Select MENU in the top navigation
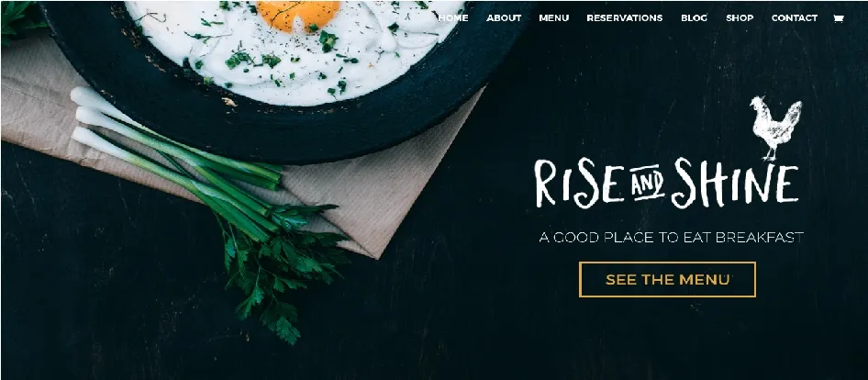This screenshot has width=868, height=380. [x=553, y=18]
